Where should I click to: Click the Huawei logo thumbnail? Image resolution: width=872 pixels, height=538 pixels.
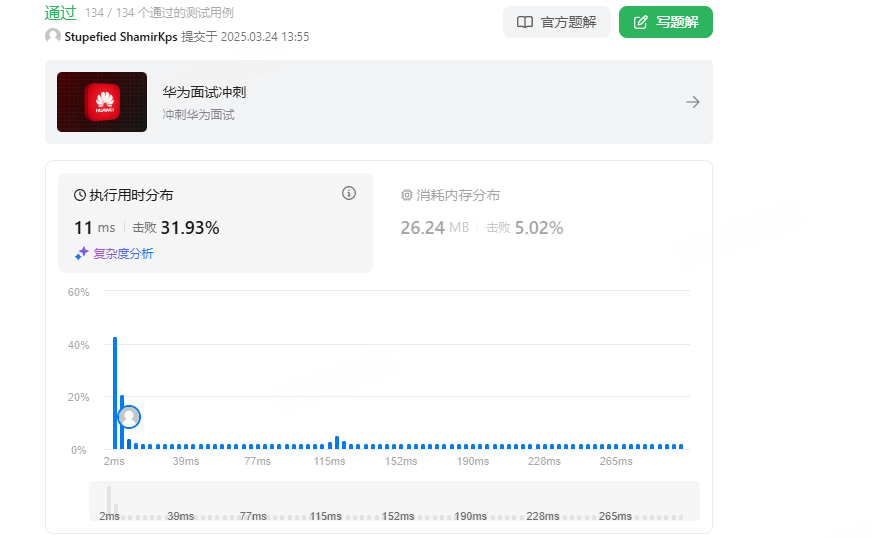pos(102,102)
